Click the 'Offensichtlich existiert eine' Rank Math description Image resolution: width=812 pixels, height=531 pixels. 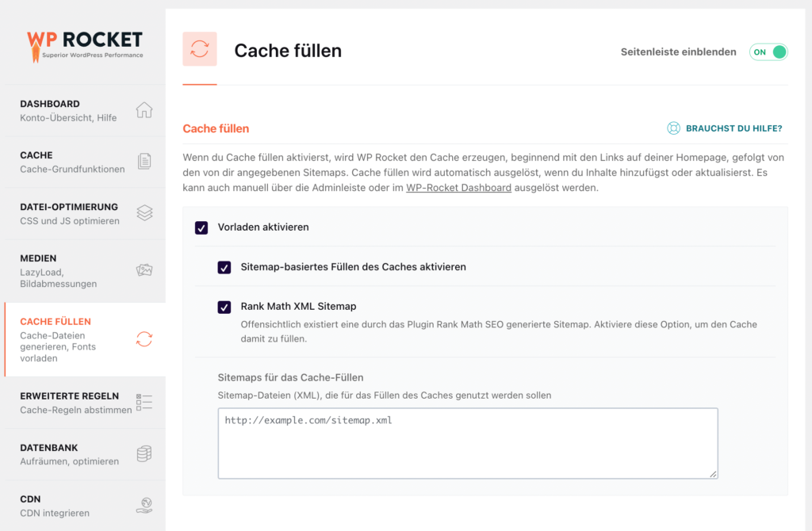[x=499, y=332]
